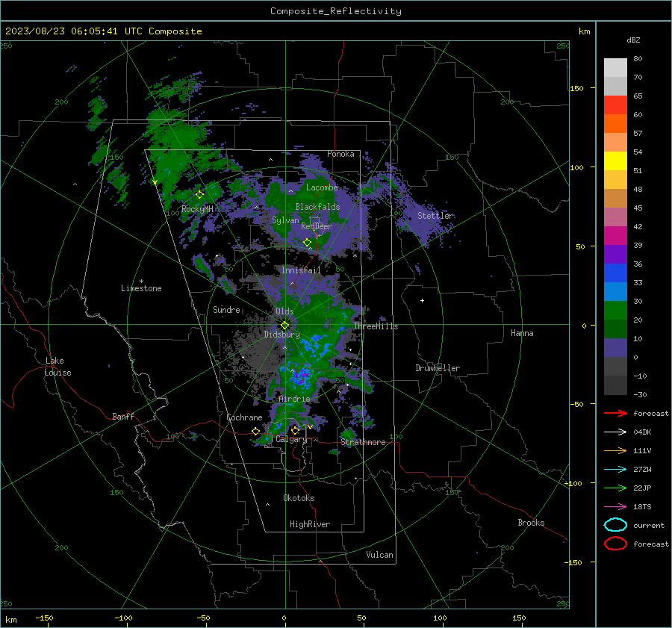The image size is (672, 628).
Task: Click the yellow diamond marker below Cochrane
Action: coord(255,431)
